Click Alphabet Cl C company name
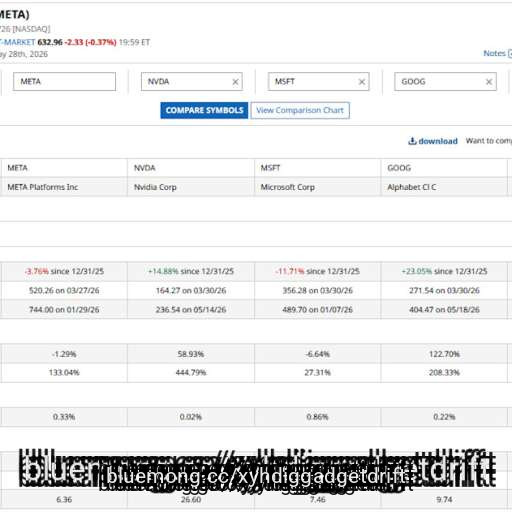The width and height of the screenshot is (512, 512). tap(412, 187)
